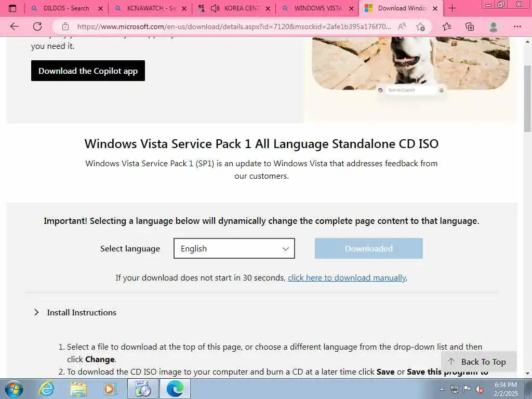This screenshot has height=399, width=532.
Task: Open Windows Media Player from the taskbar
Action: tap(110, 389)
